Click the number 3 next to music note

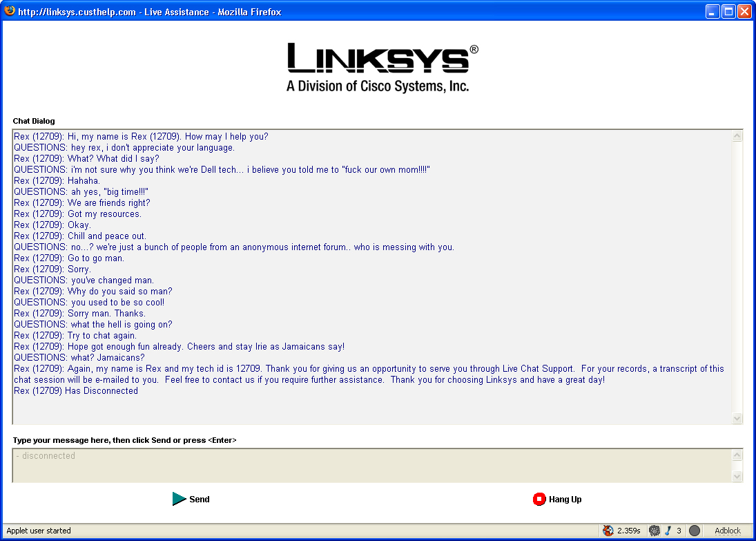coord(679,531)
